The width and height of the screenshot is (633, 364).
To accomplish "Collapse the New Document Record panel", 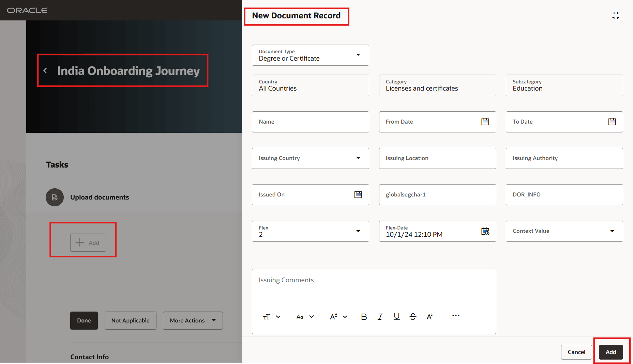I will (x=616, y=16).
